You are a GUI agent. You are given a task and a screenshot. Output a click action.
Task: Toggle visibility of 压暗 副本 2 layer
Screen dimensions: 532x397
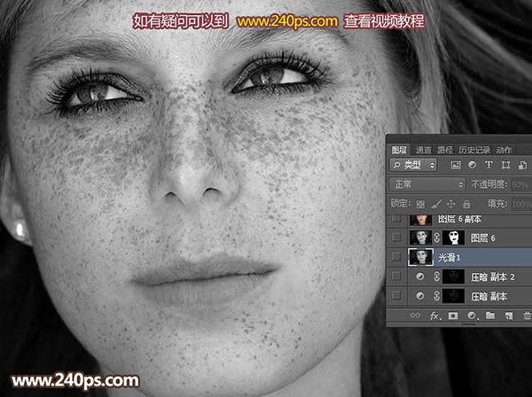[x=396, y=276]
